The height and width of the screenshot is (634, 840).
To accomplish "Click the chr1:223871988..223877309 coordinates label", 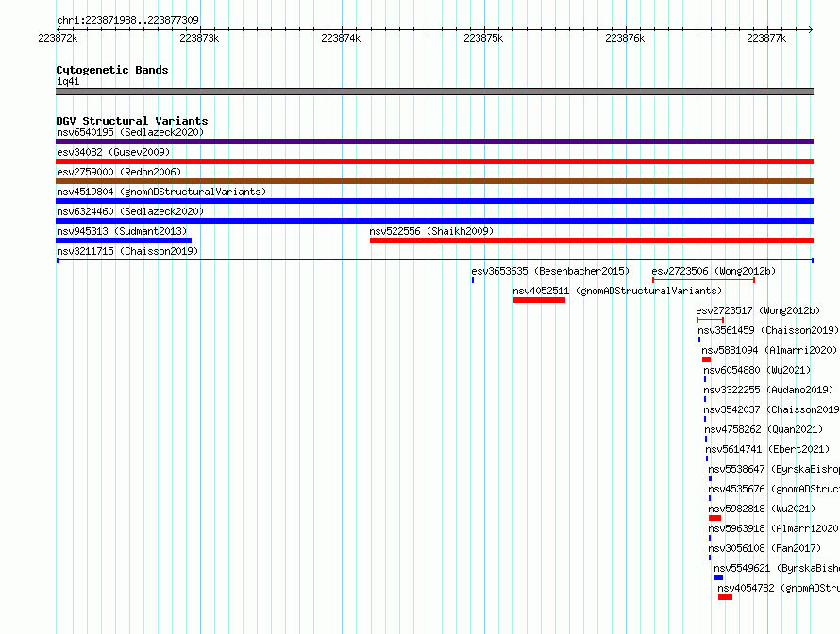I will [x=127, y=20].
